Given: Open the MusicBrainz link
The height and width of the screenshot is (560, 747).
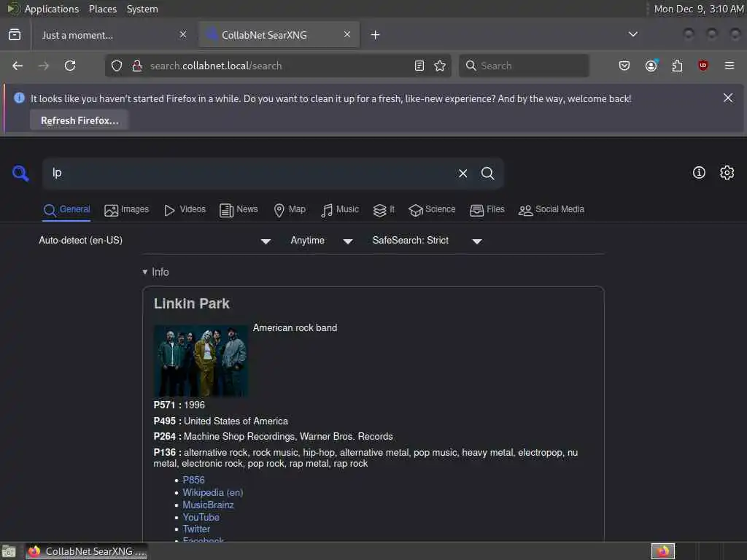Looking at the screenshot, I should click(208, 505).
